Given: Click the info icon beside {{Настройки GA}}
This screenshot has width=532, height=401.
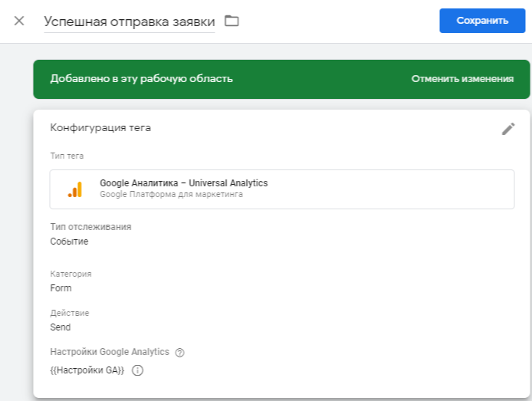Looking at the screenshot, I should click(x=138, y=370).
